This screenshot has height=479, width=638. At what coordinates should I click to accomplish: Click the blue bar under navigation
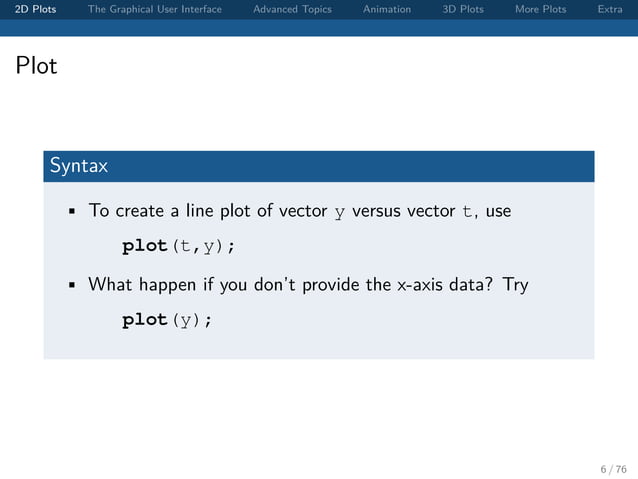pos(319,28)
